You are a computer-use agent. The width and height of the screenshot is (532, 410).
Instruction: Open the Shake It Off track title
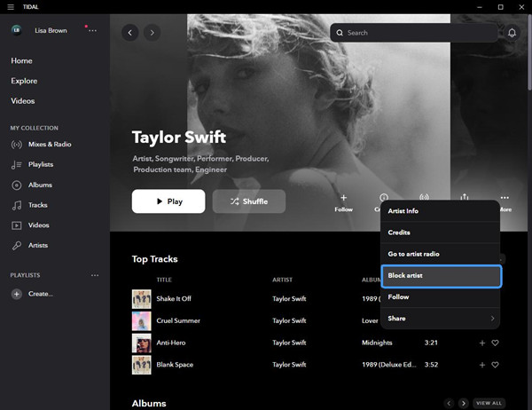174,298
